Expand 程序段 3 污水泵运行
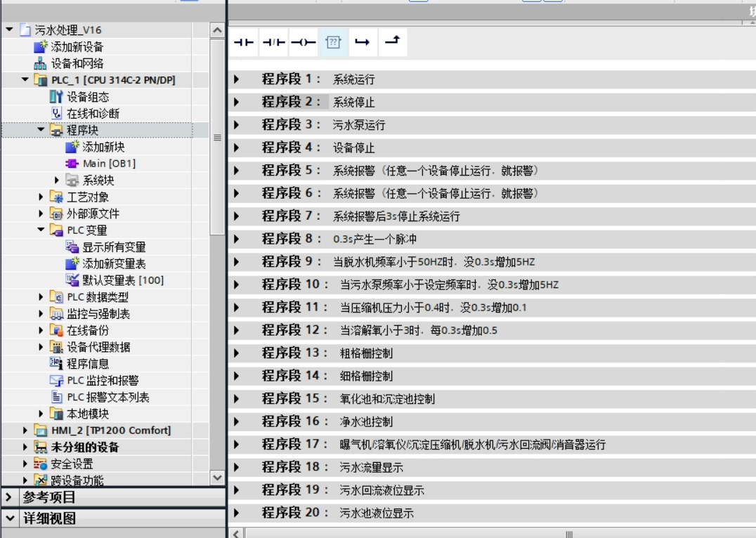The width and height of the screenshot is (756, 538). 236,125
